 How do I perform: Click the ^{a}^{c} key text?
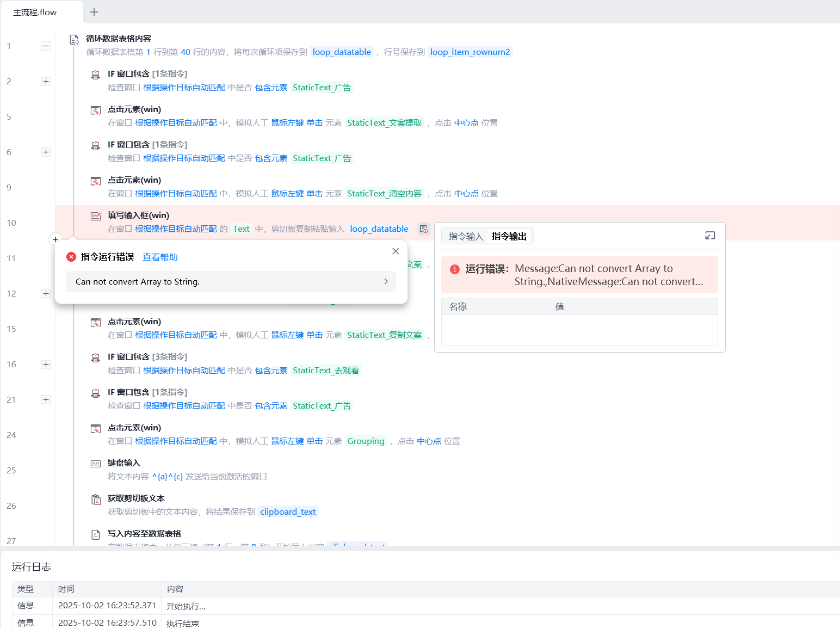[168, 477]
